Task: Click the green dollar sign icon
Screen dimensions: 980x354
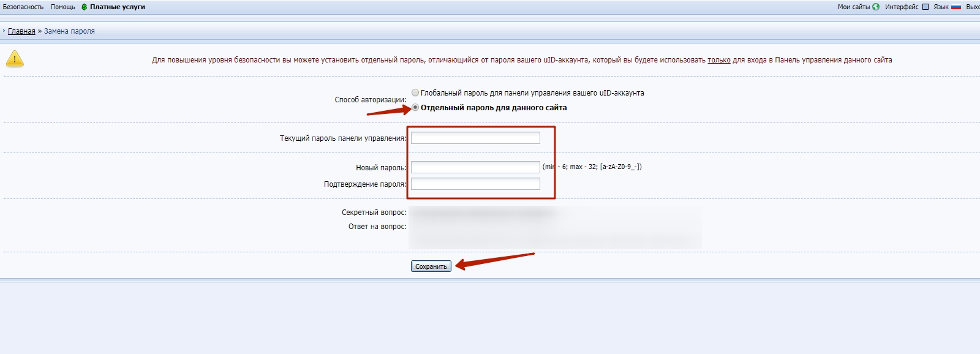Action: pos(85,7)
